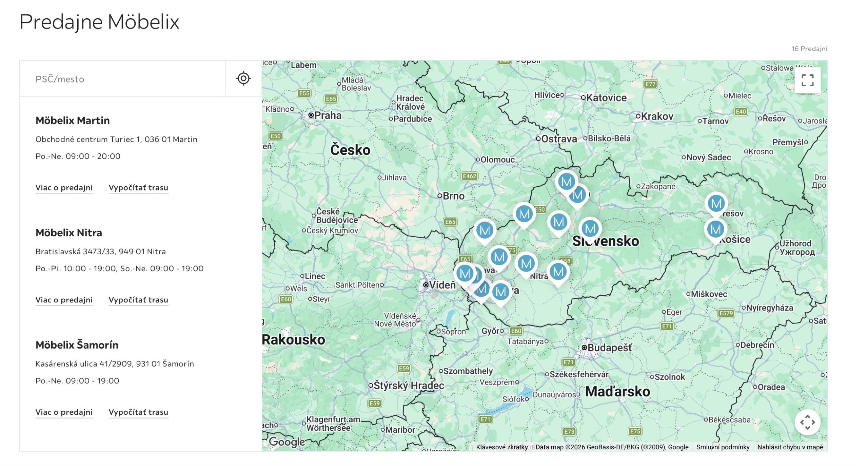This screenshot has height=466, width=868.
Task: Select the store marker next to Prešov label
Action: 716,205
